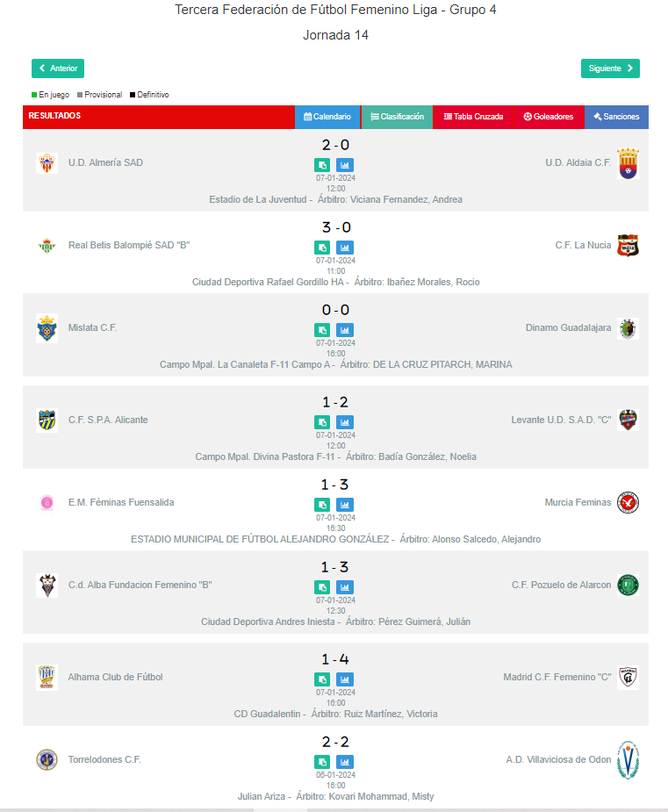Open statistics chart icon for Alicante vs Levante
The width and height of the screenshot is (668, 812).
[x=345, y=422]
